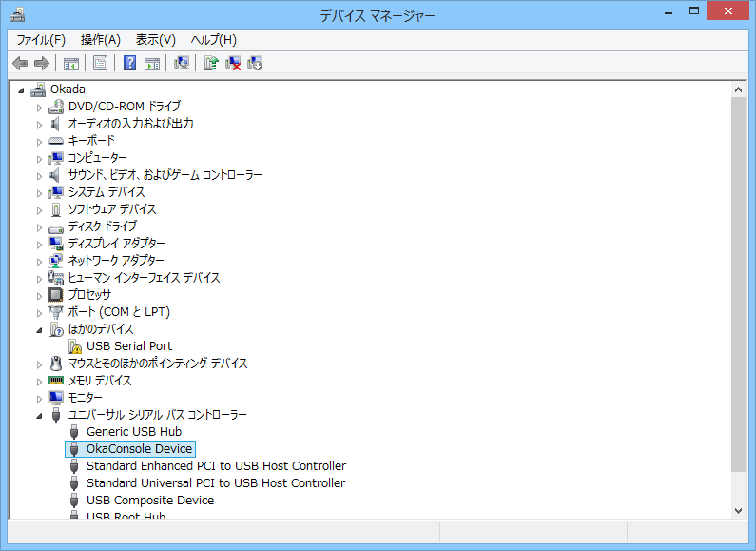The image size is (756, 551).
Task: Click the キーボード keyboard icon
Action: coord(56,141)
